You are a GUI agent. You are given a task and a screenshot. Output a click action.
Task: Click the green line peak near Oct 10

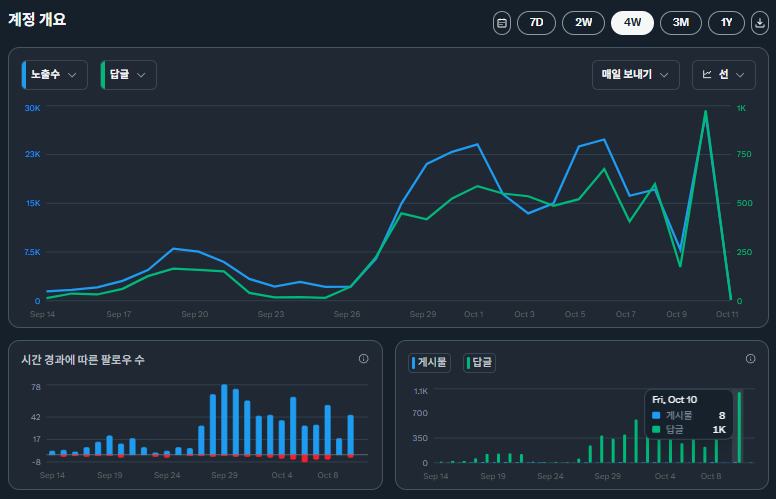705,111
